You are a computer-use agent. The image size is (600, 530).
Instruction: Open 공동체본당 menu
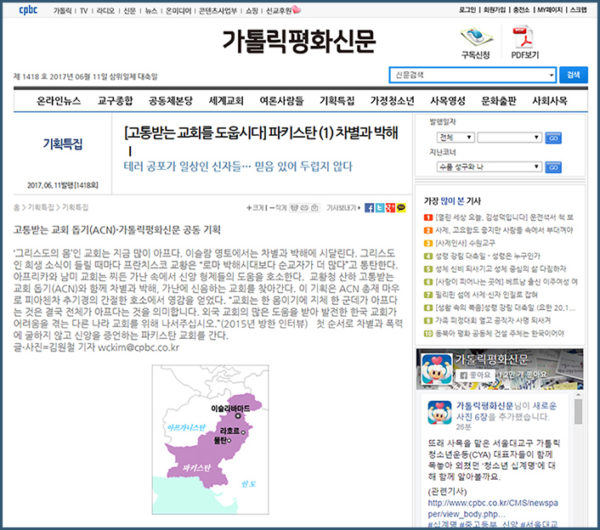[x=170, y=101]
